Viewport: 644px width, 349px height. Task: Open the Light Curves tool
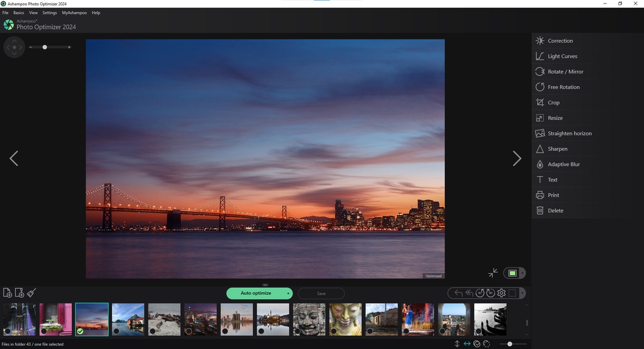click(x=562, y=56)
